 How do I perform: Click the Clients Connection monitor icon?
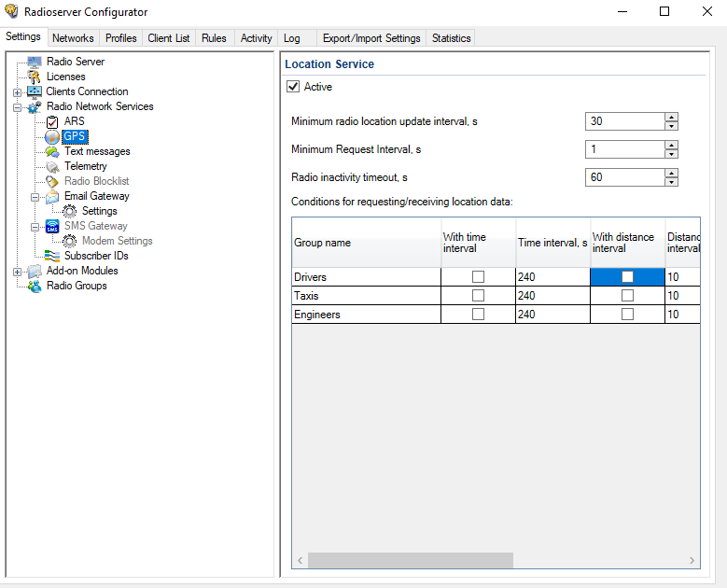(35, 91)
